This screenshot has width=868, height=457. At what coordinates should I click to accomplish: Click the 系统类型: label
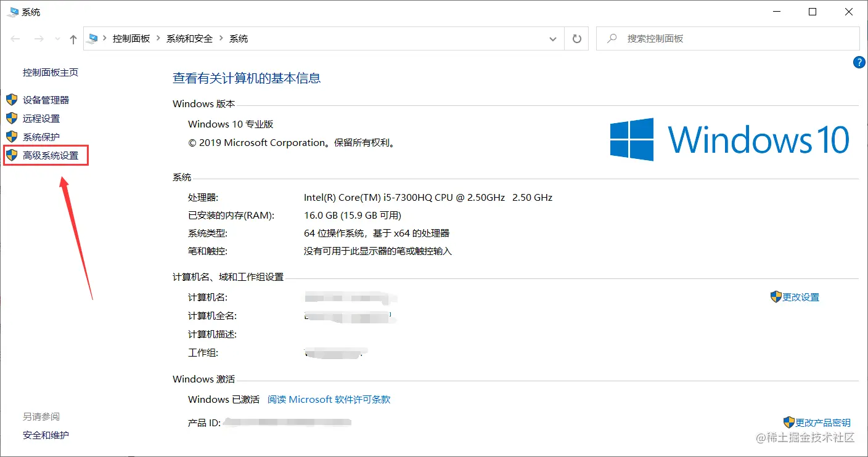point(208,233)
